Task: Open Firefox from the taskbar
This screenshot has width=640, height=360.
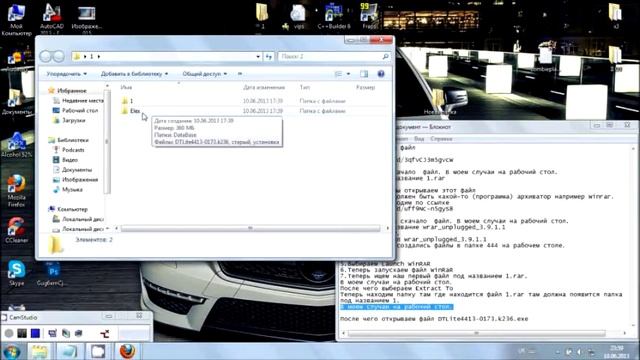Action: point(127,351)
